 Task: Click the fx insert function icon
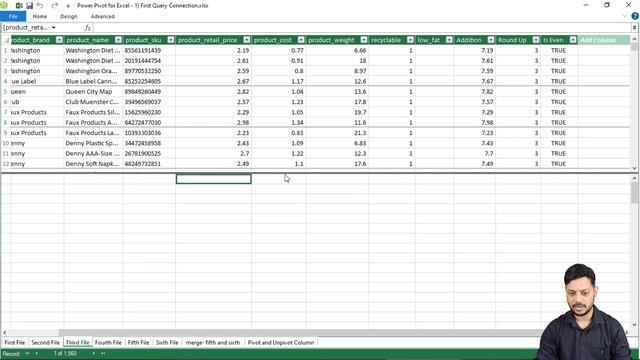pos(87,27)
